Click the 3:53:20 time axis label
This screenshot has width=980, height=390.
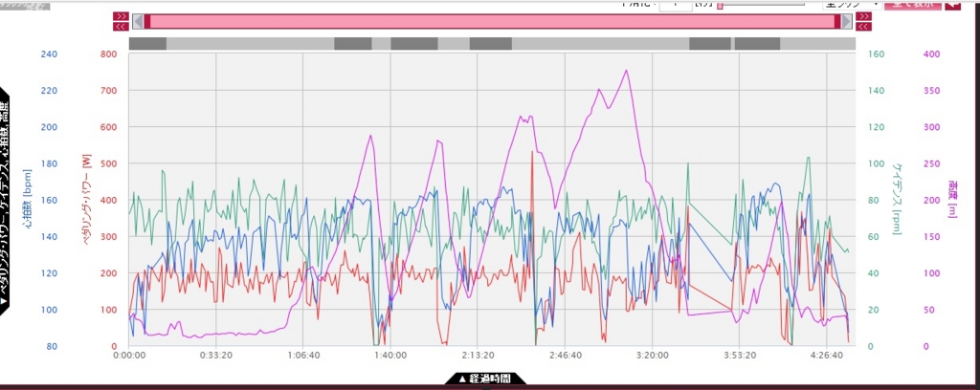[x=739, y=355]
